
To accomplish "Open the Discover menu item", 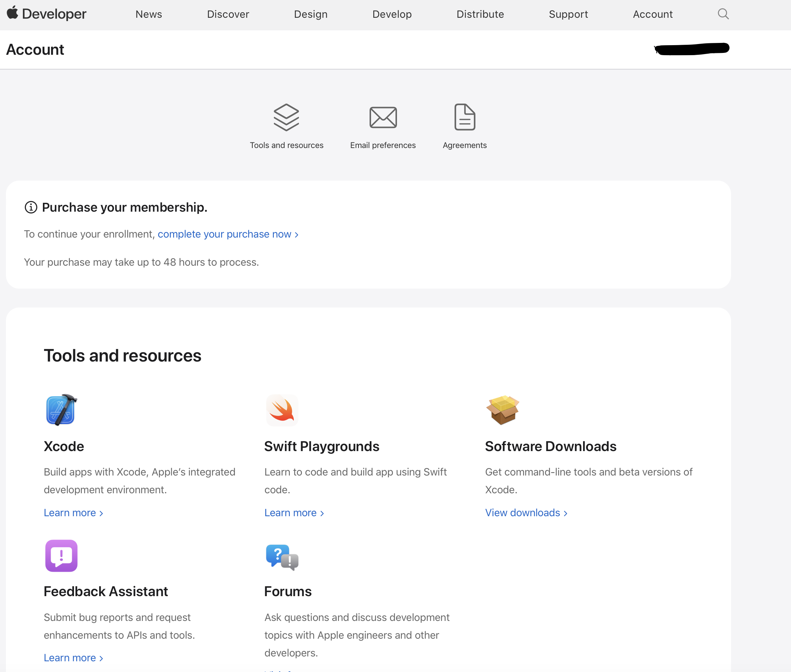I will click(228, 14).
